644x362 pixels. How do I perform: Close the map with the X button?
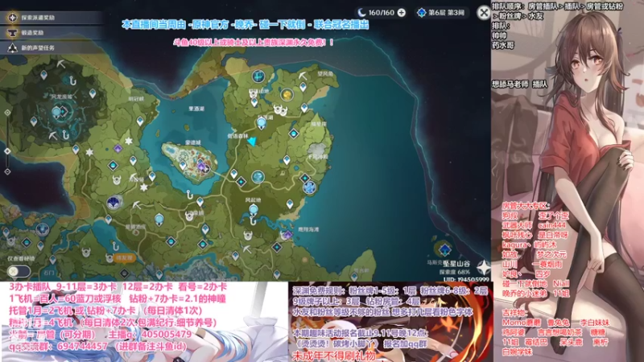[x=484, y=13]
